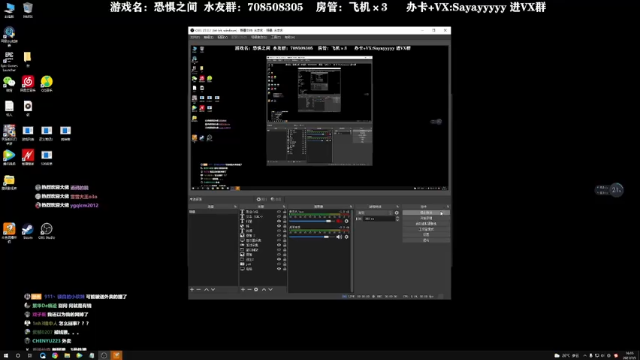Toggle visibility eye of the last source row

[279, 269]
